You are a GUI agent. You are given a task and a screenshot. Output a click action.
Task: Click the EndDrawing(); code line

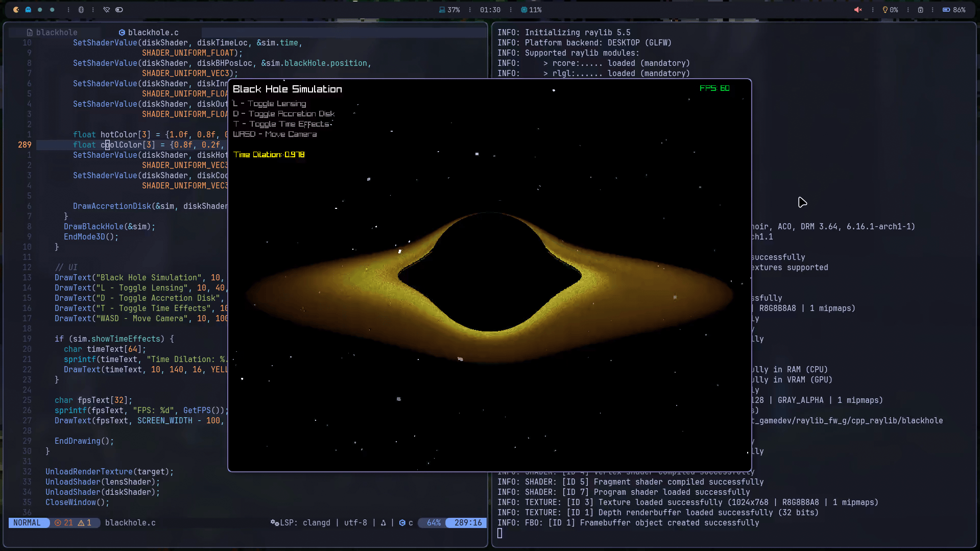pyautogui.click(x=84, y=441)
